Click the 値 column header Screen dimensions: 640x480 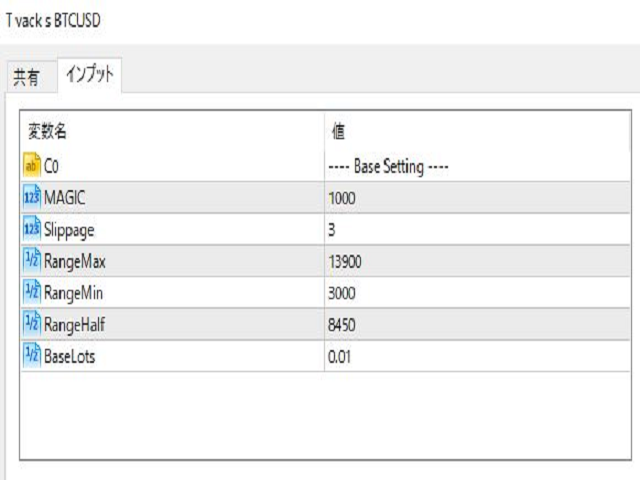[338, 133]
